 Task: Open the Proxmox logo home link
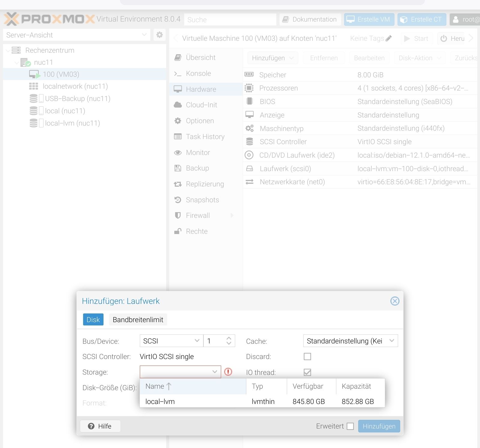tap(49, 19)
